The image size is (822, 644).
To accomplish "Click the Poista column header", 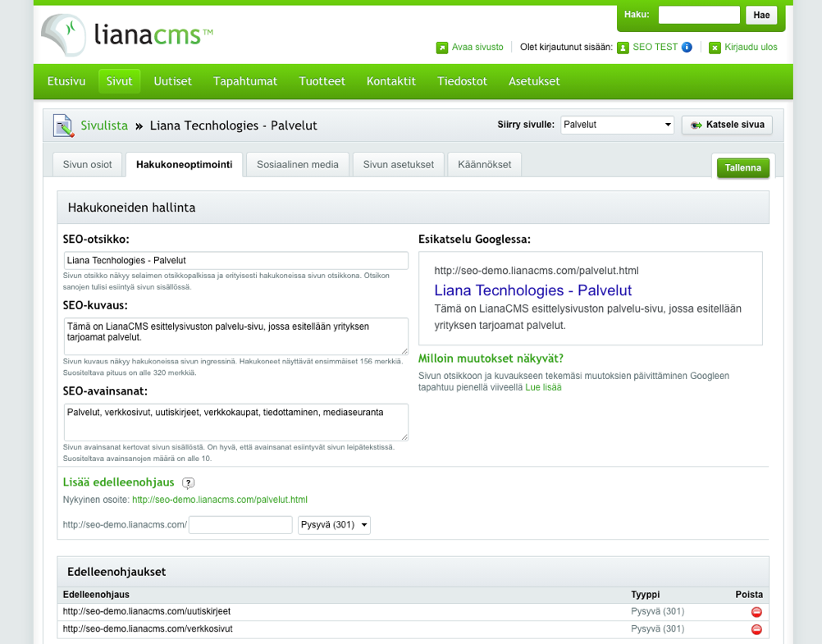I will (x=749, y=595).
